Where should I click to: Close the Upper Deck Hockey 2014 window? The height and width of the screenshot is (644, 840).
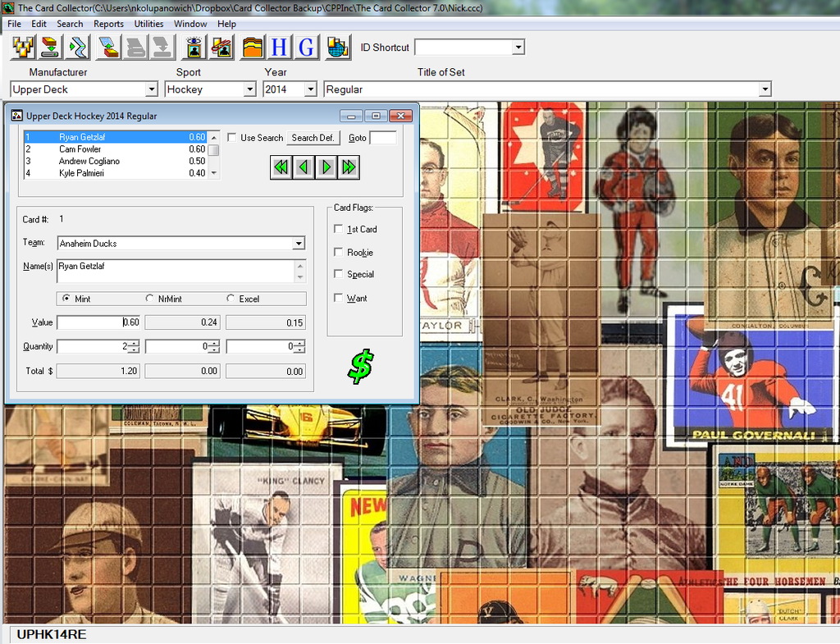pyautogui.click(x=400, y=116)
